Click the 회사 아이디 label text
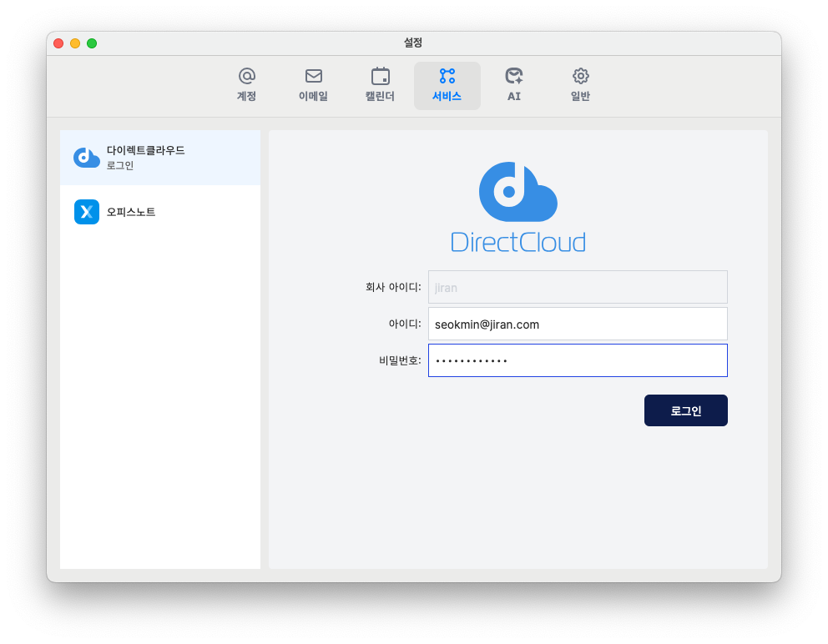 (393, 287)
